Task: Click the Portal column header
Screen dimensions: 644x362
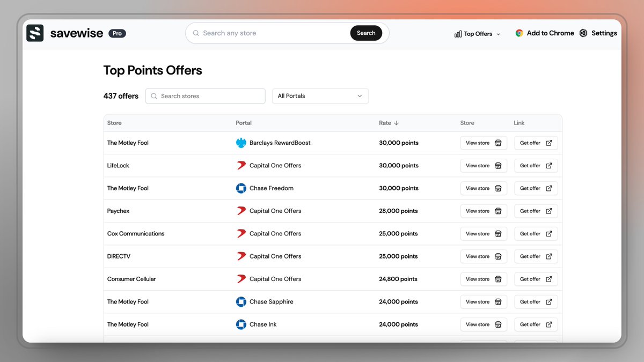Action: click(244, 123)
